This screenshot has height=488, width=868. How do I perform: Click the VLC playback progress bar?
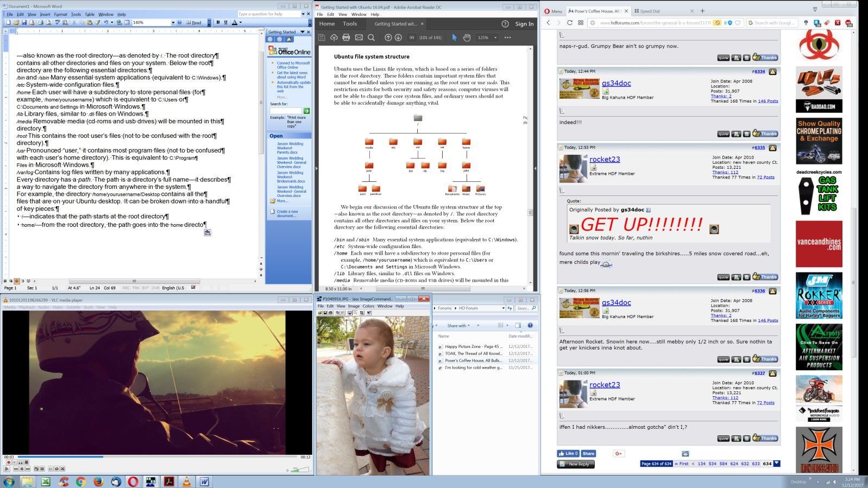158,457
